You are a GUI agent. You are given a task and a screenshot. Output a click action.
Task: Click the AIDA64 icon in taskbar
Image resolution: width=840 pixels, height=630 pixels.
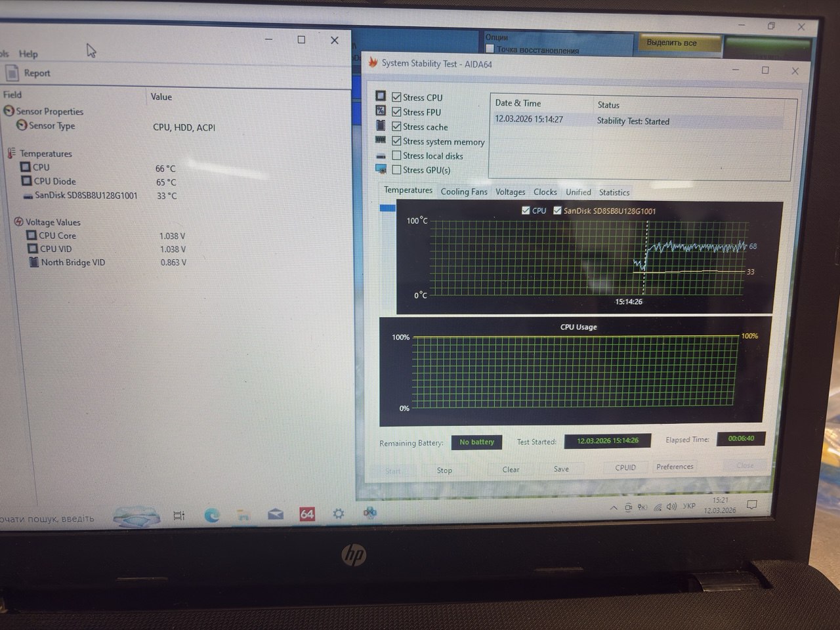pyautogui.click(x=306, y=514)
